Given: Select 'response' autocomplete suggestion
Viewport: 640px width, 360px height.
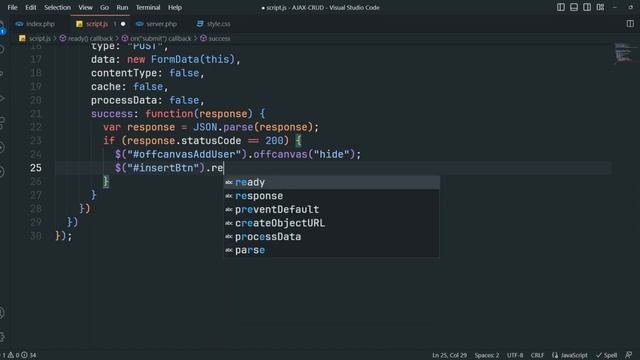Looking at the screenshot, I should pyautogui.click(x=331, y=196).
